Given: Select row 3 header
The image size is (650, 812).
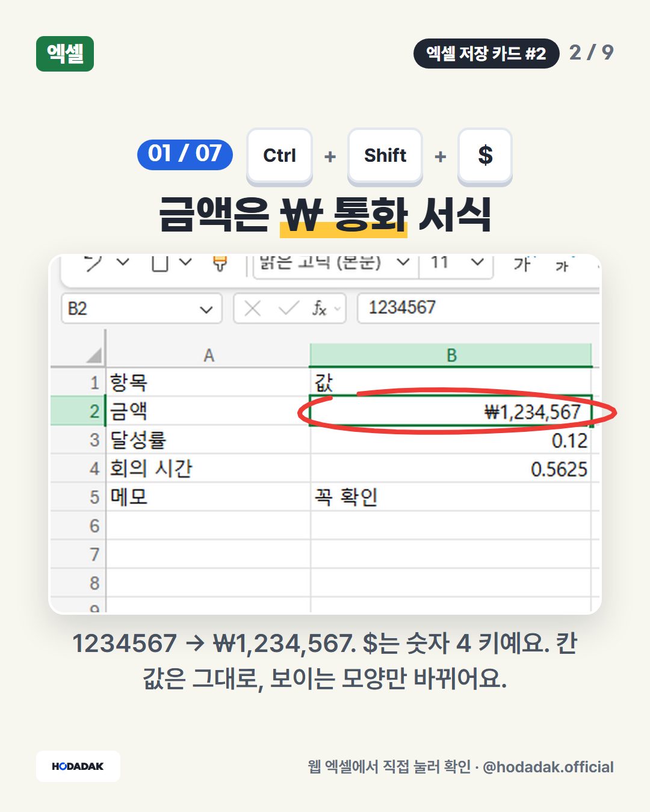Looking at the screenshot, I should tap(78, 440).
